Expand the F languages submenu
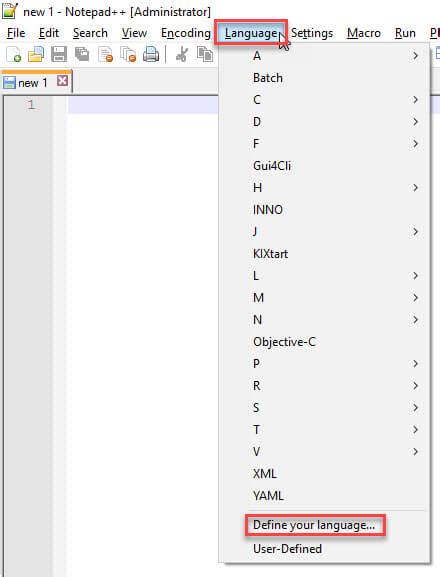The image size is (440, 577). (324, 144)
